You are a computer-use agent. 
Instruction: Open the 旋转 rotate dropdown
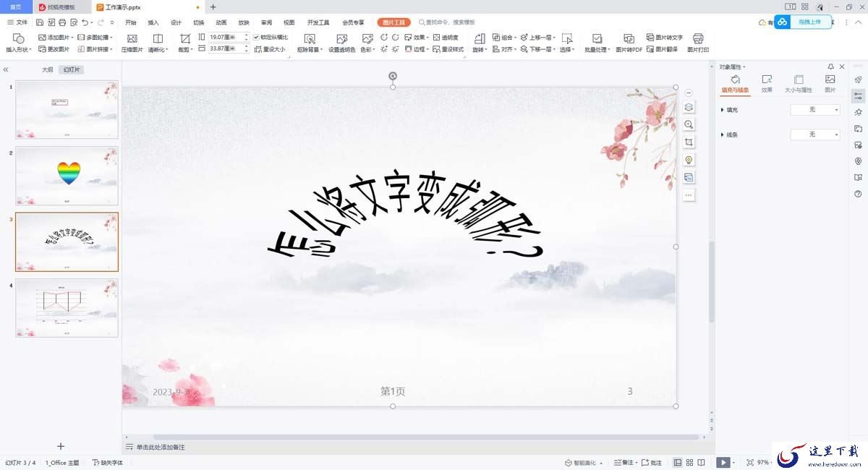[x=479, y=43]
